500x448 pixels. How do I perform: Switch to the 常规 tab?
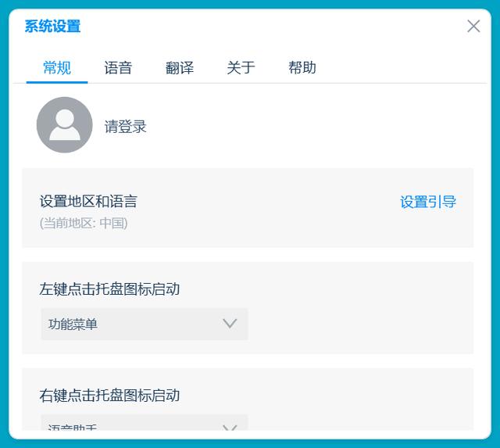[x=57, y=68]
